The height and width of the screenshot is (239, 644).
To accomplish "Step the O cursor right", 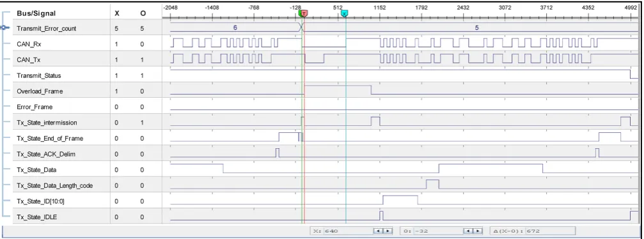I will [x=478, y=231].
